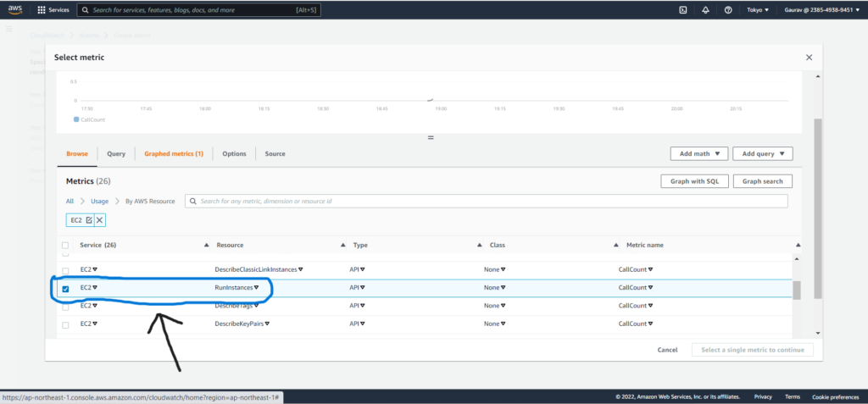Sort by Resource column arrow
Image resolution: width=868 pixels, height=404 pixels.
343,245
